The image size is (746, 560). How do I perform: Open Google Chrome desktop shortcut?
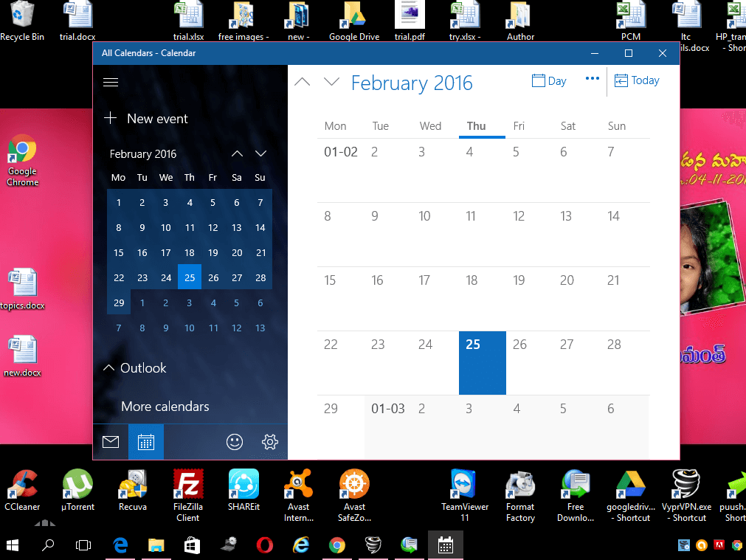pyautogui.click(x=22, y=161)
